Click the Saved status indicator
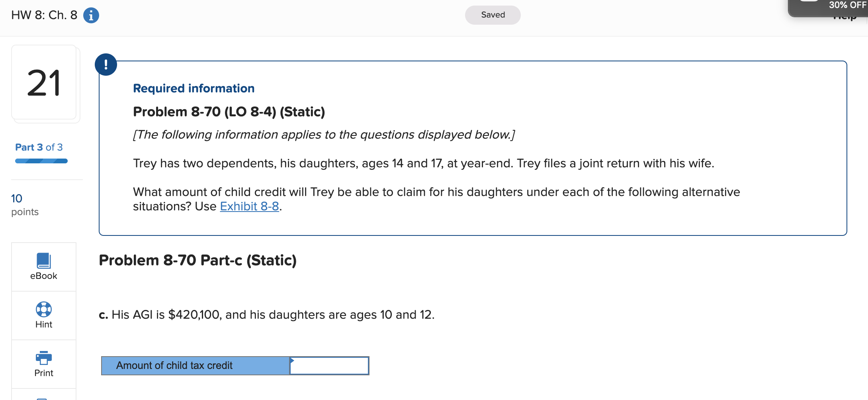 coord(493,15)
